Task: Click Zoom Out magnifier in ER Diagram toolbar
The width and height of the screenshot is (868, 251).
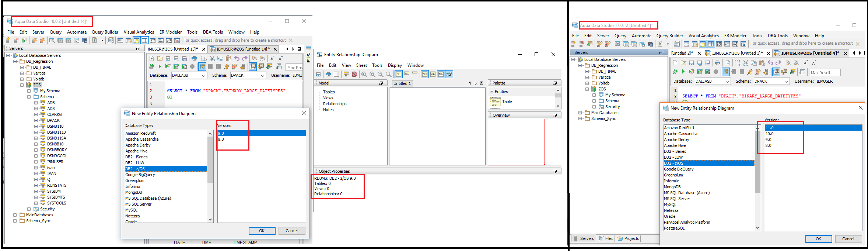Action: coord(381,74)
